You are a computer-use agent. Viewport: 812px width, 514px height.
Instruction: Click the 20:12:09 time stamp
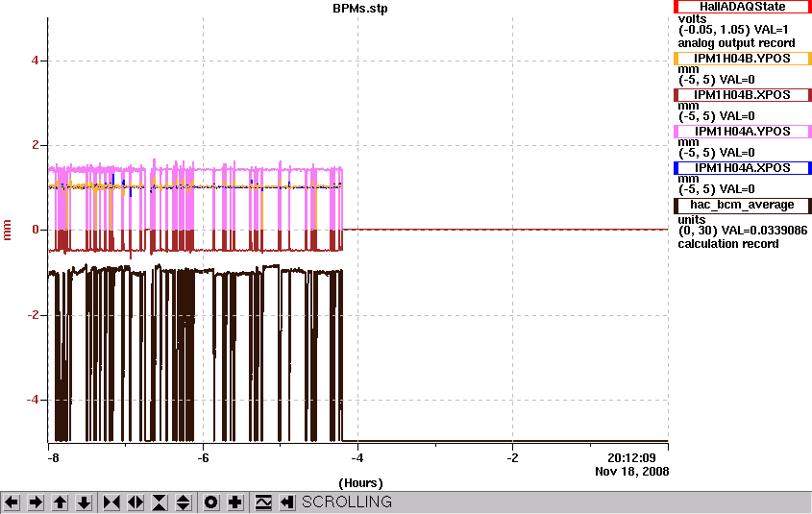(631, 458)
